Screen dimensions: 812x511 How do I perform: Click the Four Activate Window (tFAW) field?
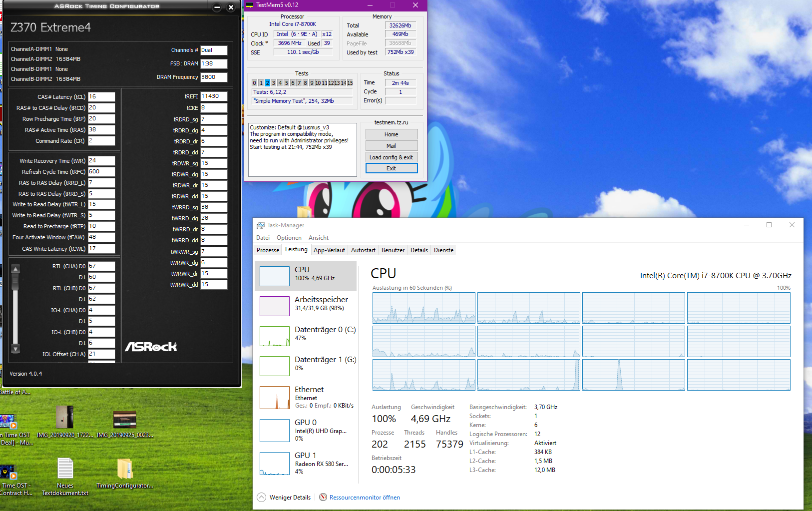(101, 237)
